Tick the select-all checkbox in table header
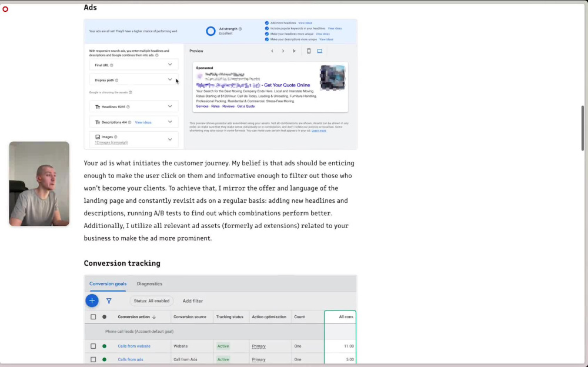This screenshot has height=367, width=588. [93, 317]
